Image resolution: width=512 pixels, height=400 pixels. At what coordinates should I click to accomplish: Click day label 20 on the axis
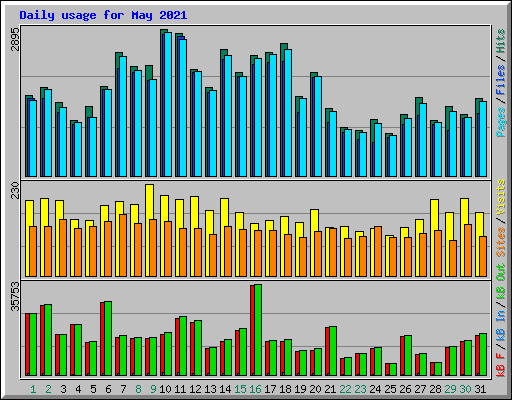pos(315,389)
